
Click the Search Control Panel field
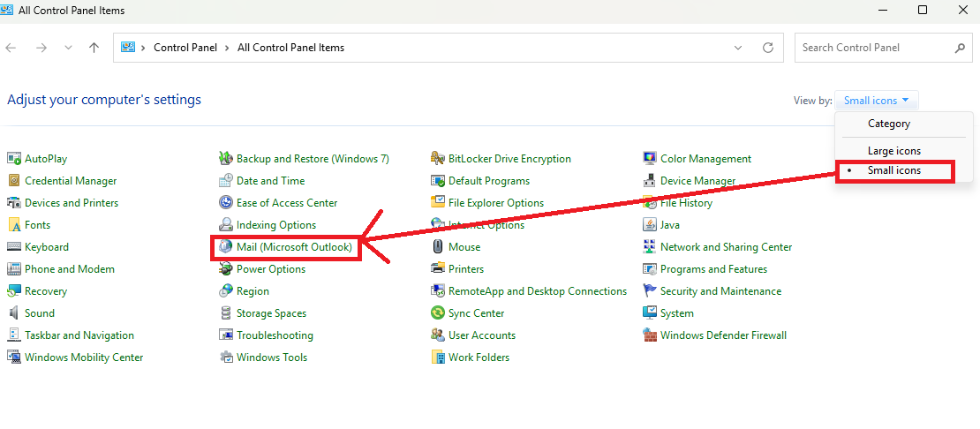click(x=874, y=48)
